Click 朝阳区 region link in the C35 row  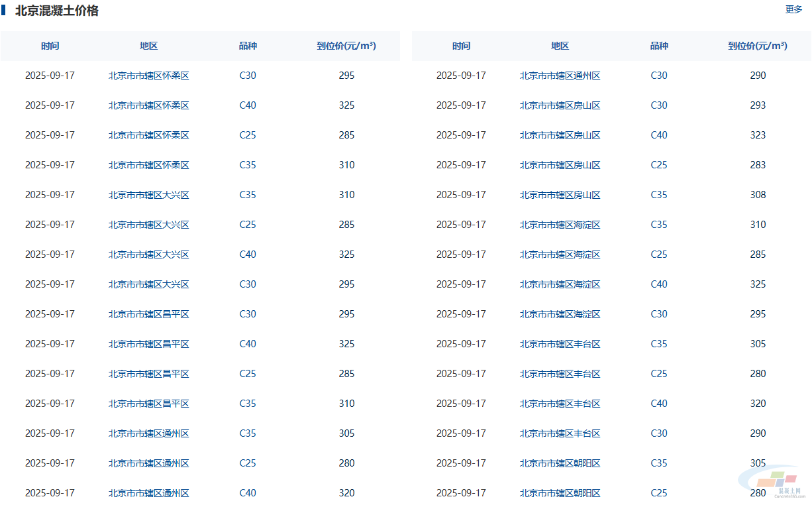[x=560, y=463]
